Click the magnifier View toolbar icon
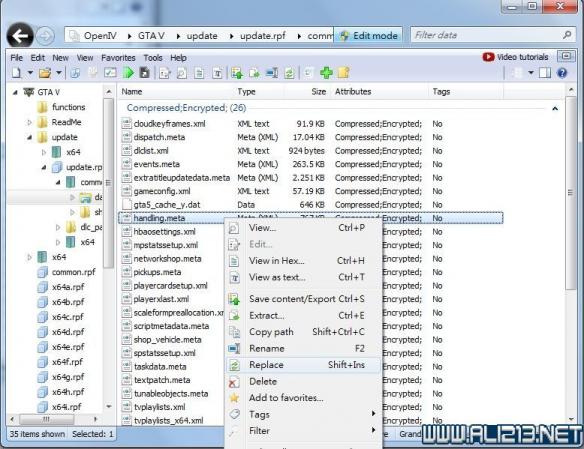Image resolution: width=584 pixels, height=449 pixels. point(182,73)
